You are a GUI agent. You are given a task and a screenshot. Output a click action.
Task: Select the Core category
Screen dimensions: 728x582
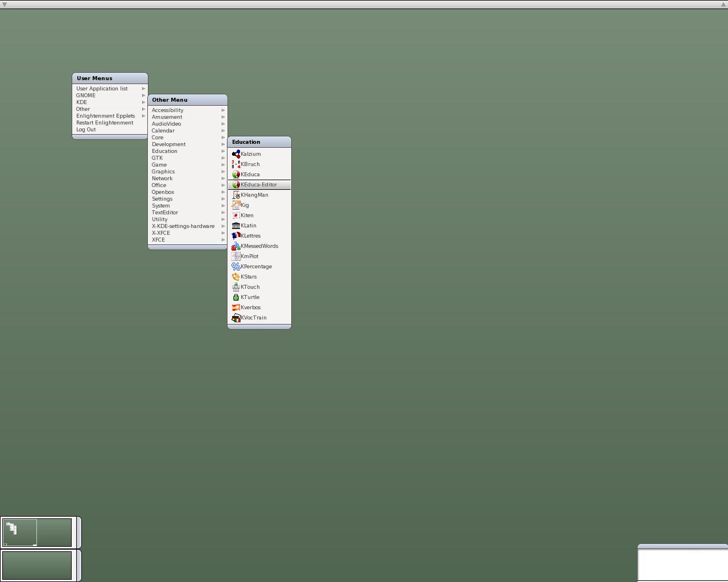click(x=187, y=138)
